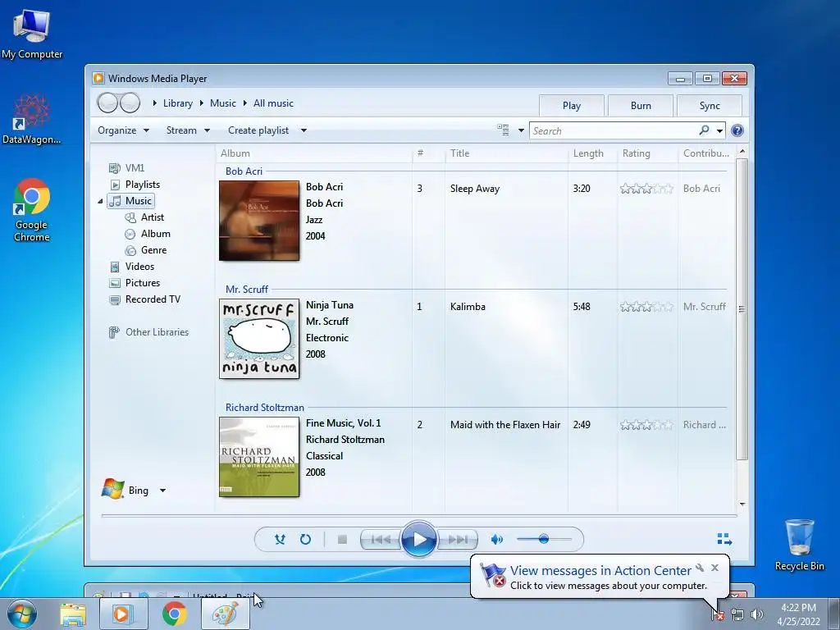The width and height of the screenshot is (840, 630).
Task: Click the Music breadcrumb
Action: tap(223, 103)
